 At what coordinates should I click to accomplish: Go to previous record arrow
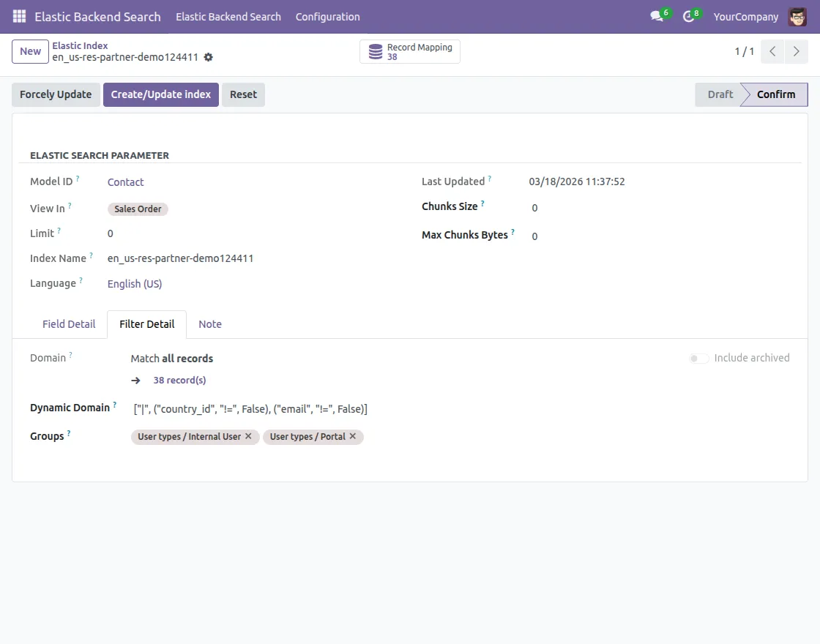coord(772,51)
